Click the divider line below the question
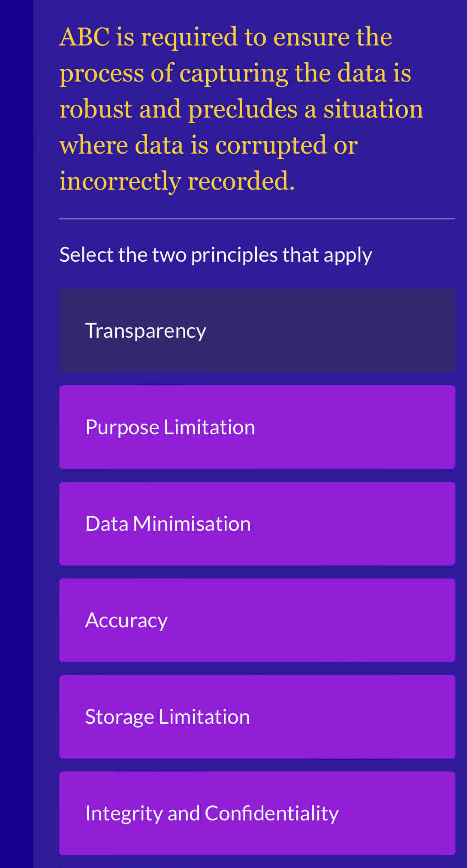The width and height of the screenshot is (467, 868). coord(257,219)
